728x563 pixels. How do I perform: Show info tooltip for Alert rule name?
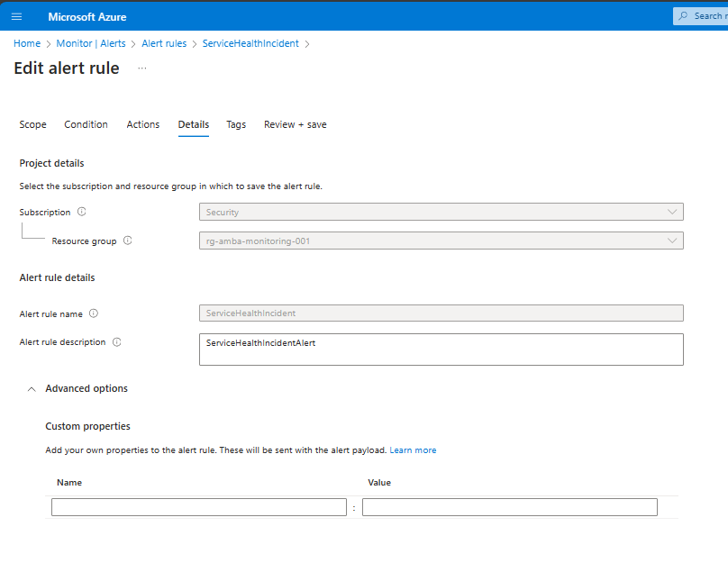[x=94, y=313]
